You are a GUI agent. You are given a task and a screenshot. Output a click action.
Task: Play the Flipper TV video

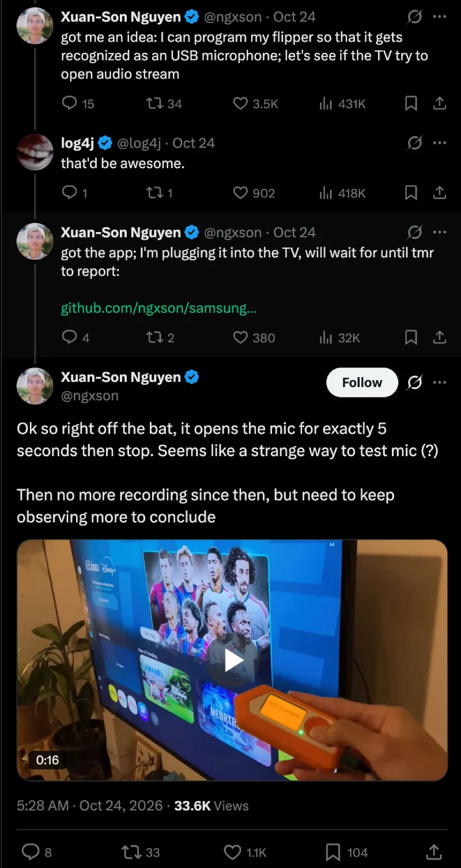point(233,661)
